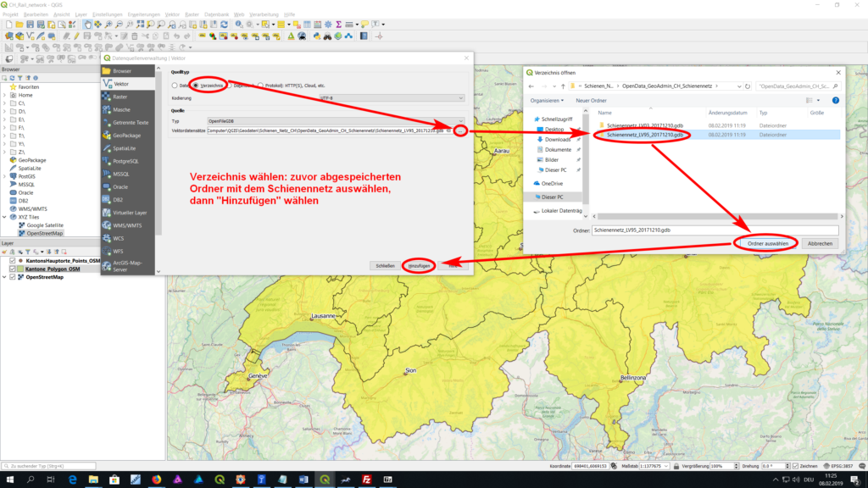Click the Hinzufügen button
This screenshot has height=488, width=868.
[420, 265]
